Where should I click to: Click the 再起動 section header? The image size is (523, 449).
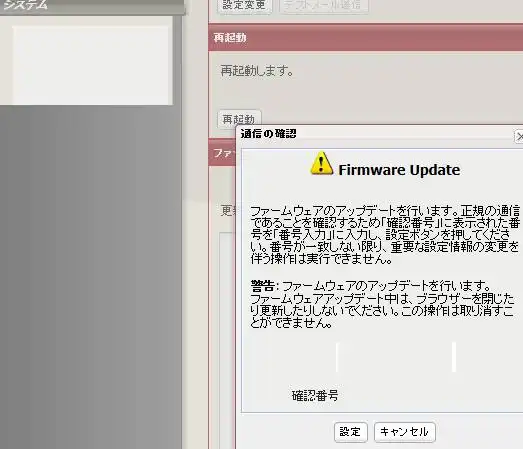366,37
